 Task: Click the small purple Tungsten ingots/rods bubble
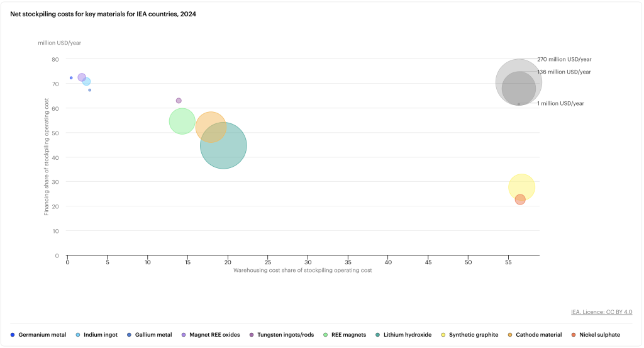pos(179,101)
